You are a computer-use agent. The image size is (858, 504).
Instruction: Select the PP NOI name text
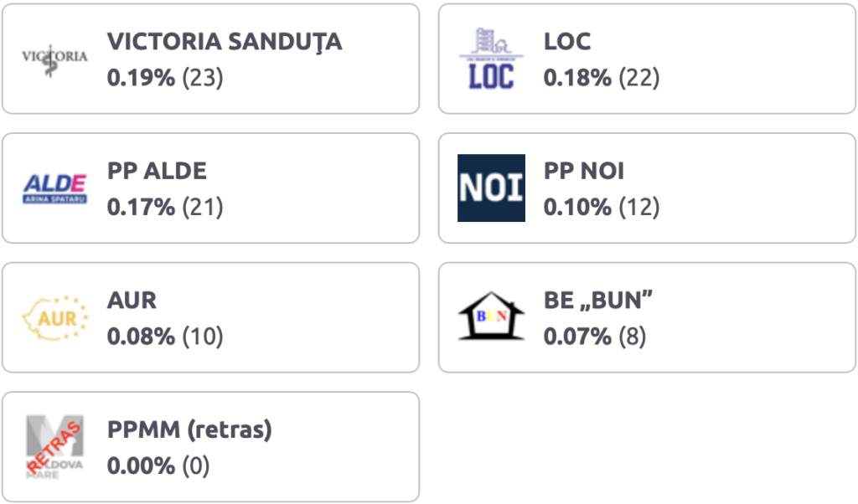tap(583, 171)
